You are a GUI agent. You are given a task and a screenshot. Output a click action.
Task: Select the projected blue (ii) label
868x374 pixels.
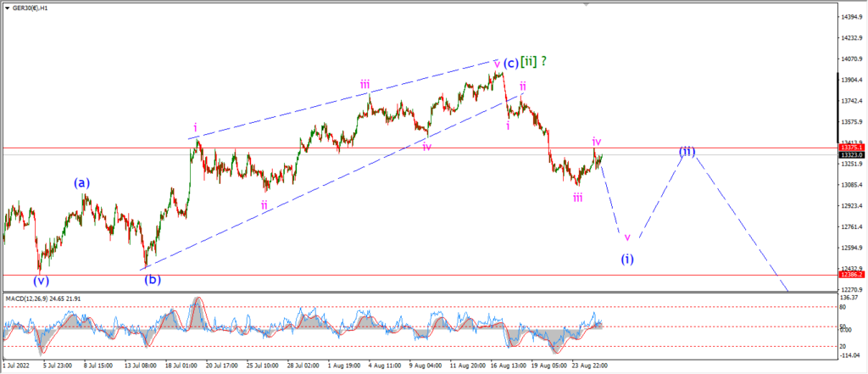pyautogui.click(x=687, y=151)
